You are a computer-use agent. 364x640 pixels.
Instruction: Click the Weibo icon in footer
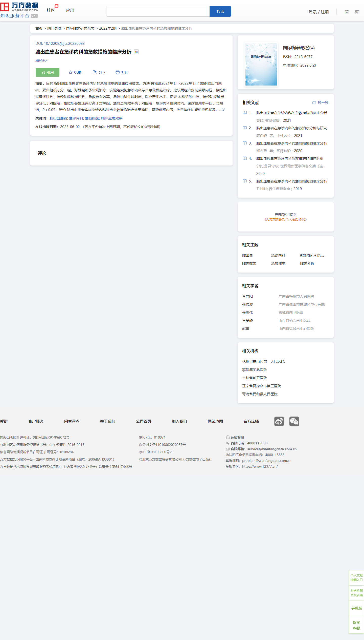[279, 421]
